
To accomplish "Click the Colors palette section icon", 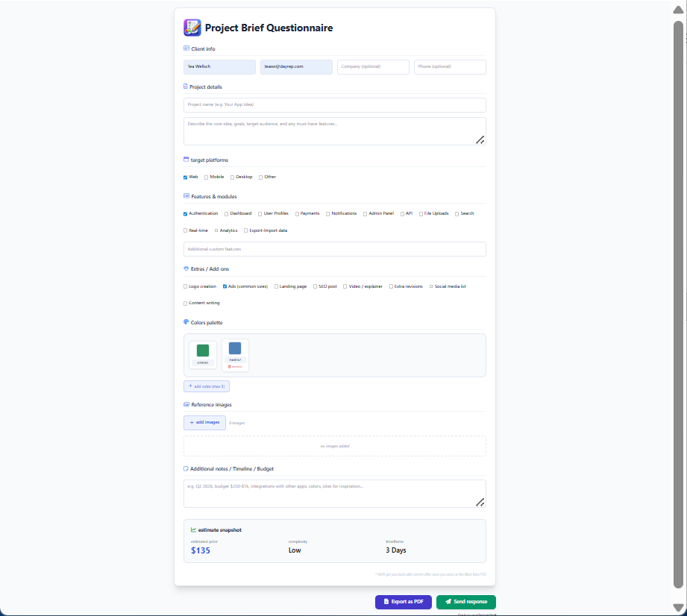I will pos(186,322).
